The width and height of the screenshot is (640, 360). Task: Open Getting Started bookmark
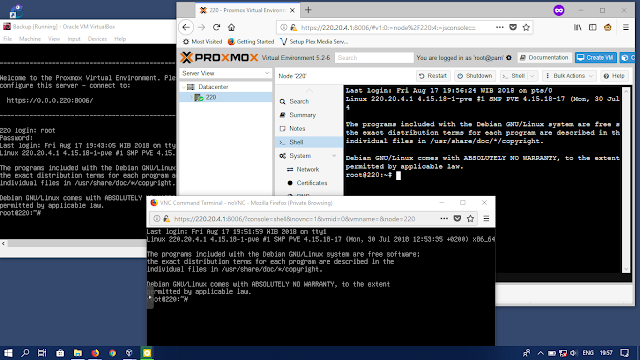pyautogui.click(x=251, y=42)
